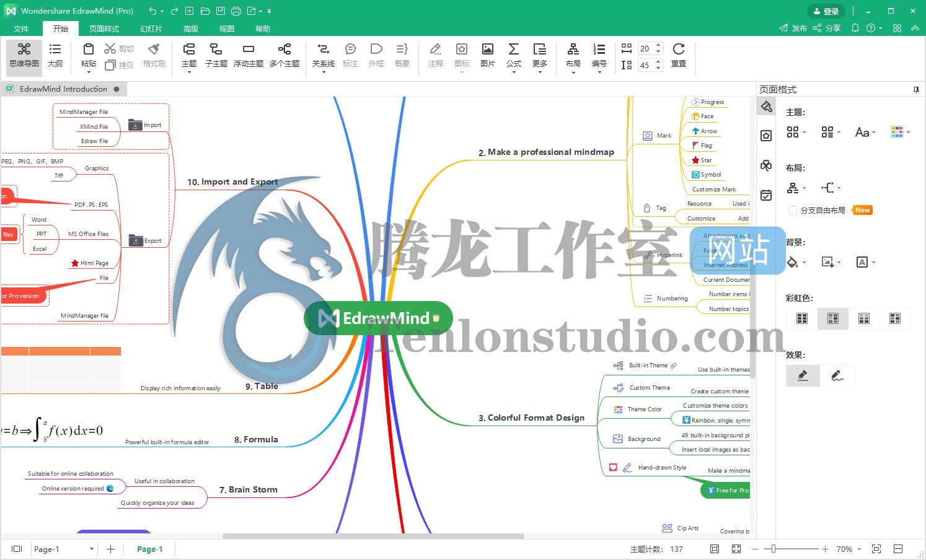This screenshot has width=926, height=560.
Task: Switch to the 视图 tab
Action: pyautogui.click(x=227, y=28)
